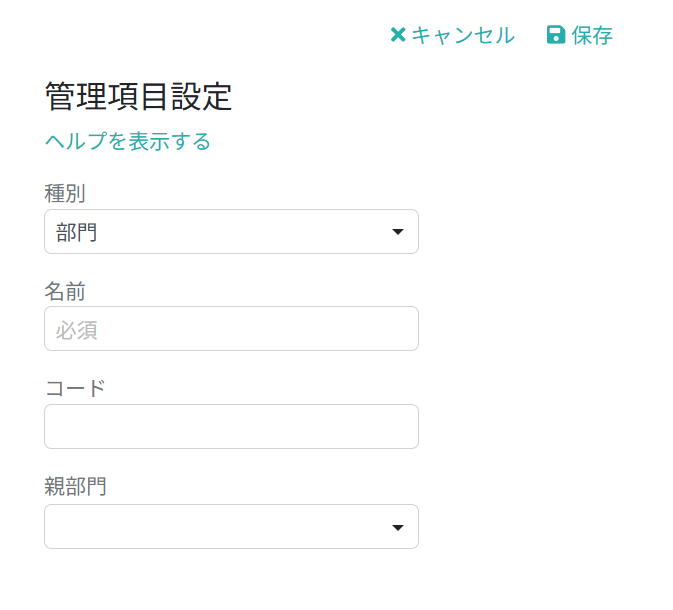Image resolution: width=673 pixels, height=610 pixels.
Task: Click the floppy disk save icon
Action: tap(556, 35)
